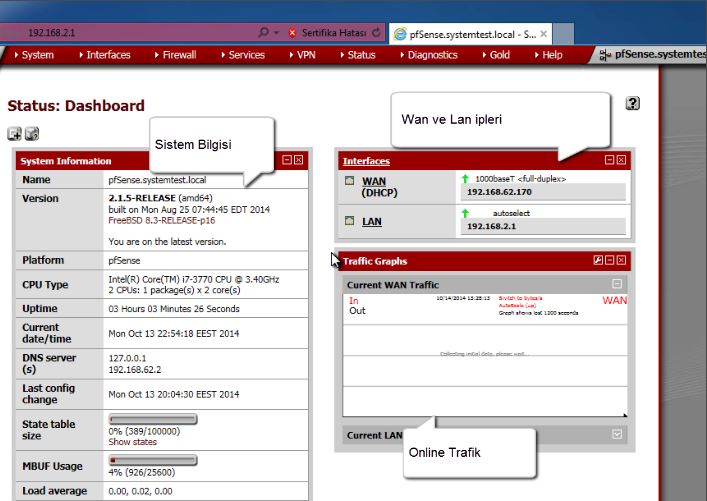This screenshot has width=707, height=501.
Task: Click the add widget plus icon
Action: tap(15, 133)
